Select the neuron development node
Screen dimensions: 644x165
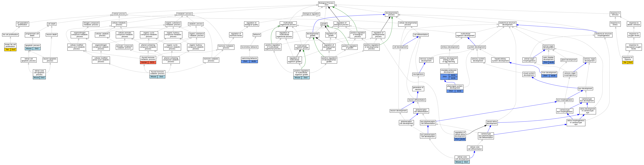399,111
